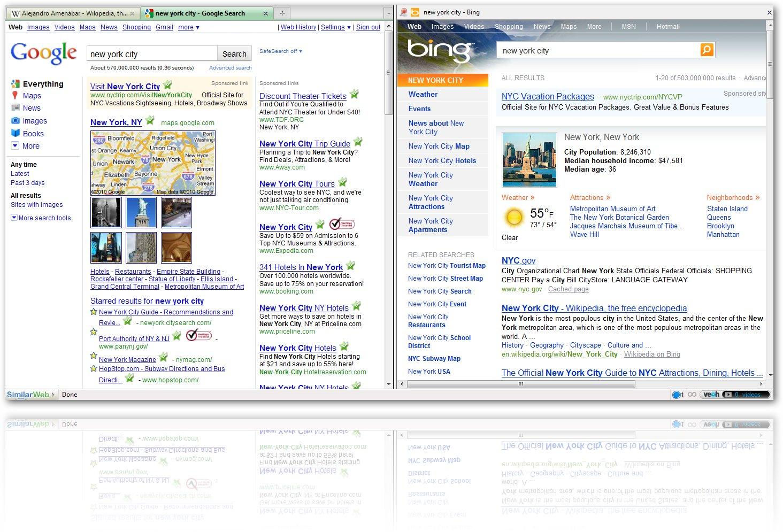Click the green badge beside New York Magazine
Viewport: 783px width, 532px height.
[x=164, y=357]
